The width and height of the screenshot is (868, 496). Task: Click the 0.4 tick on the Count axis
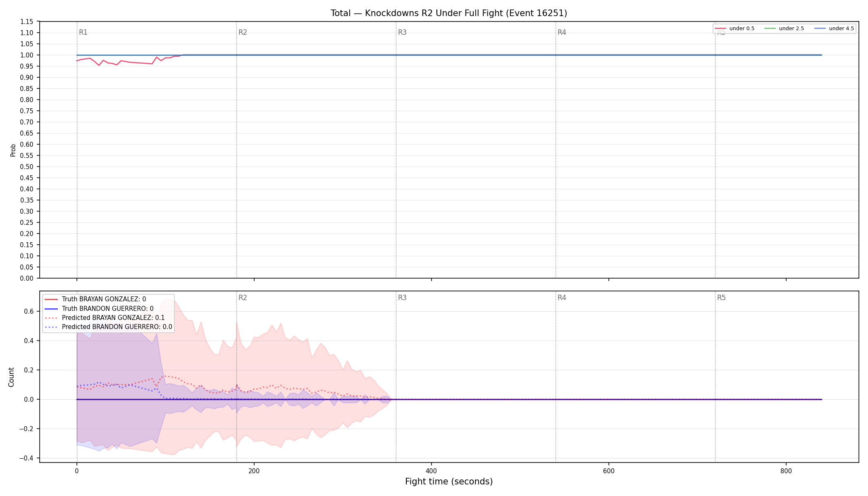(x=29, y=341)
